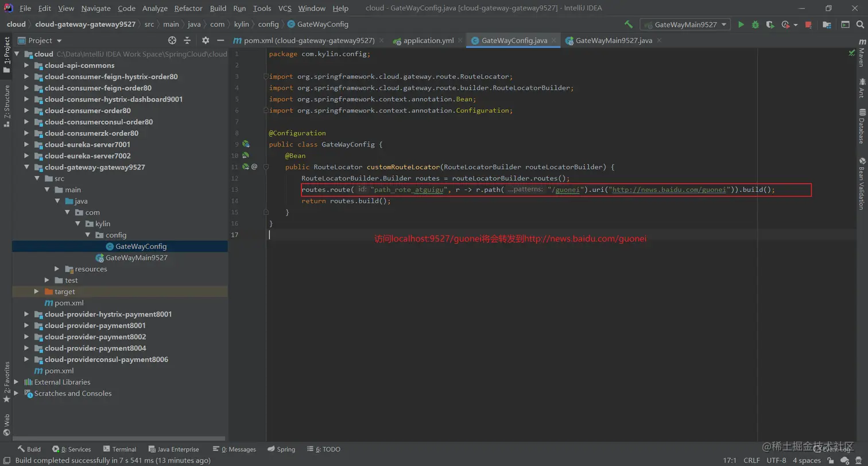Click 4 spaces indent setting
The height and width of the screenshot is (466, 868).
click(x=807, y=460)
